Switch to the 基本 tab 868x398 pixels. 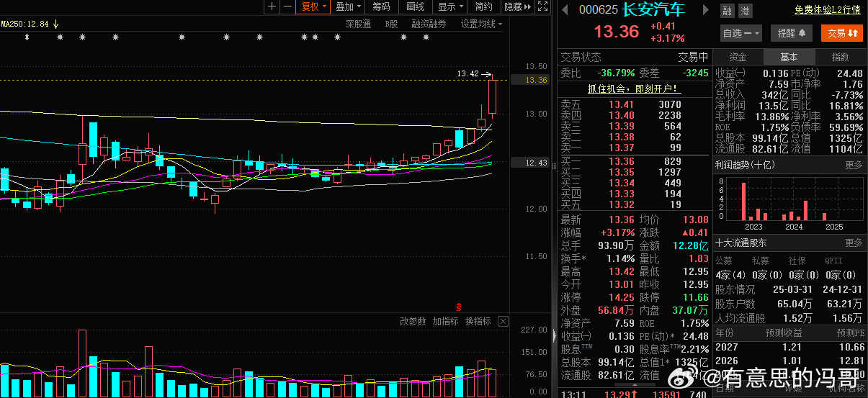click(789, 57)
